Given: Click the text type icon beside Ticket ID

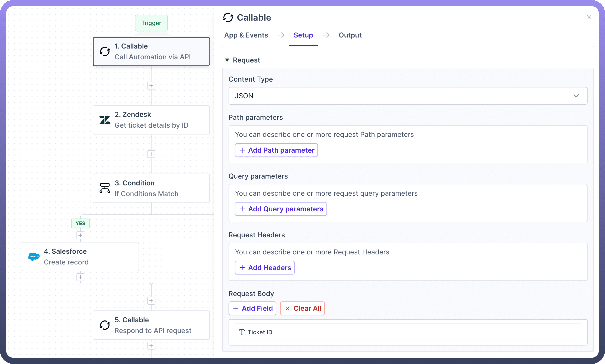Looking at the screenshot, I should tap(241, 332).
